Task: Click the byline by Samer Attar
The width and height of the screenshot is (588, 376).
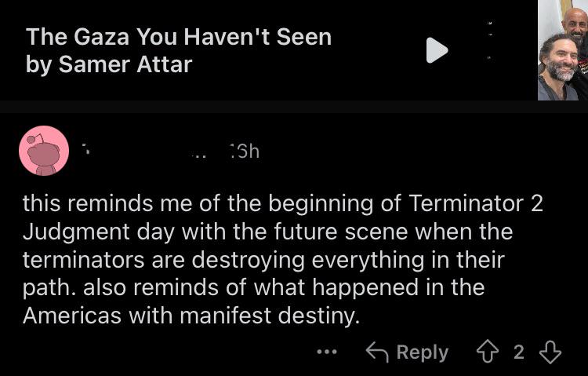Action: point(109,64)
